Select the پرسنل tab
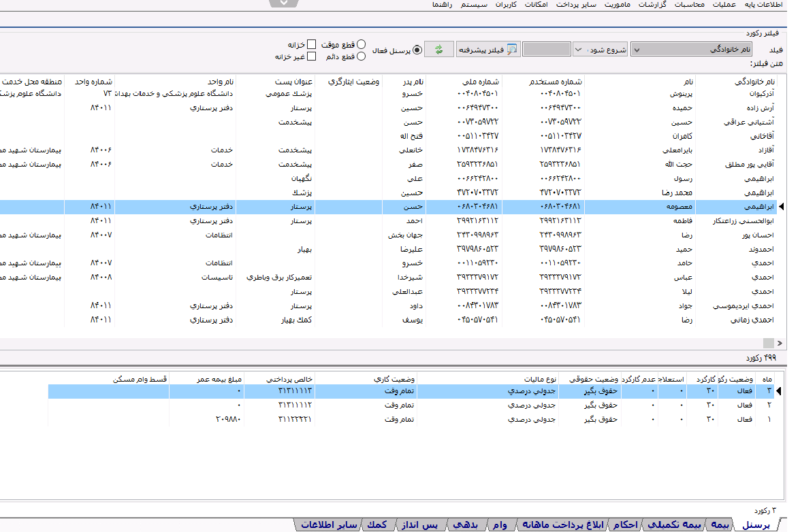800x532 pixels. 756,525
